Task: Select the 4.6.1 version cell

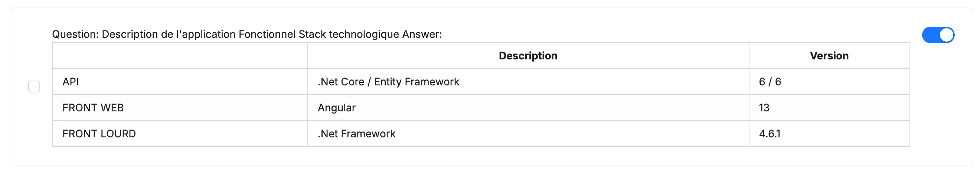Action: [x=829, y=134]
